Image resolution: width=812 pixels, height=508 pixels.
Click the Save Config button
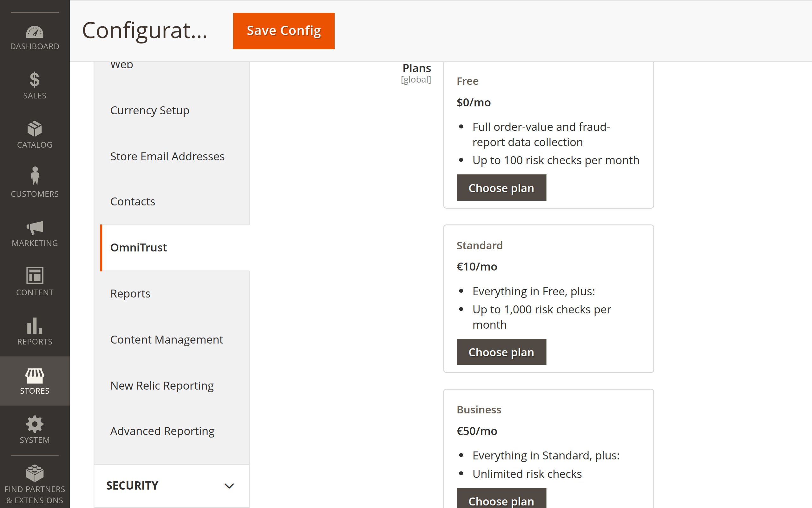tap(284, 31)
